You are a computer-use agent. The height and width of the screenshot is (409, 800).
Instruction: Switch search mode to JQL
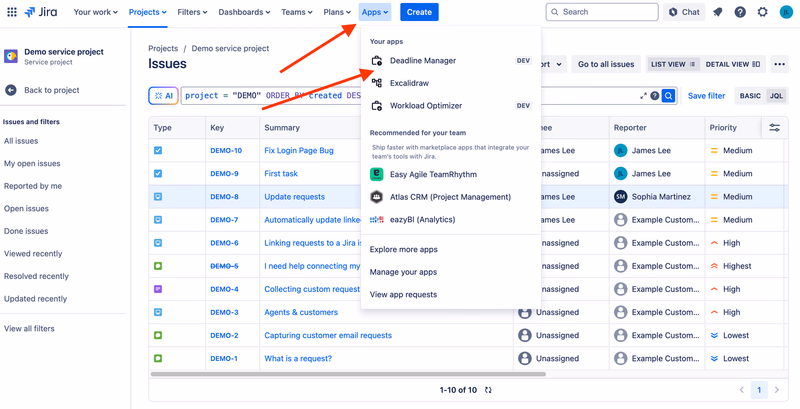tap(776, 96)
